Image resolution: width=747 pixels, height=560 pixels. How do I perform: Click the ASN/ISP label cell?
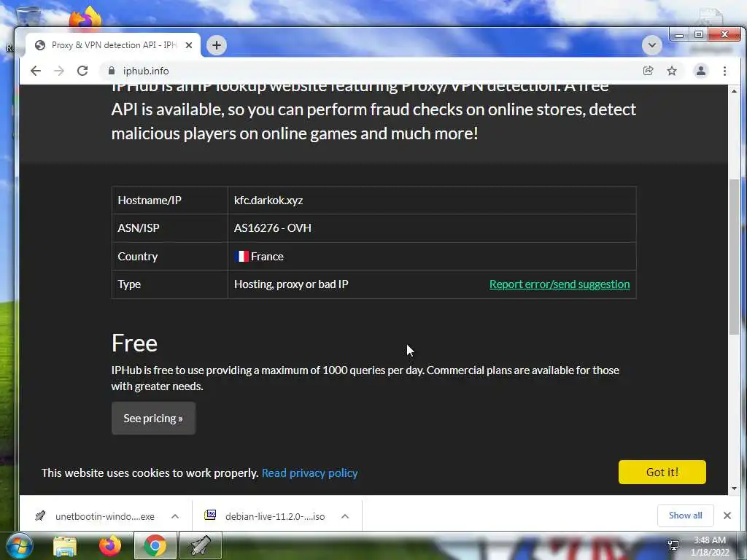coord(169,228)
